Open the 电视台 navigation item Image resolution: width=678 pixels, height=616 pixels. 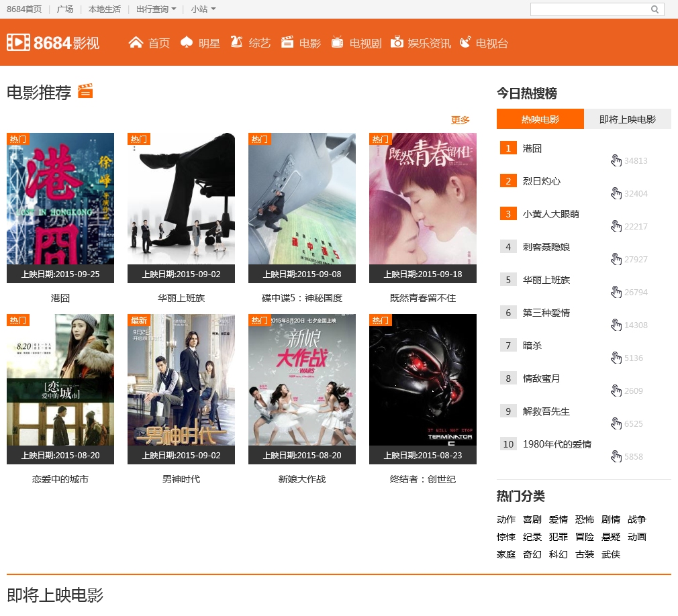[x=491, y=43]
